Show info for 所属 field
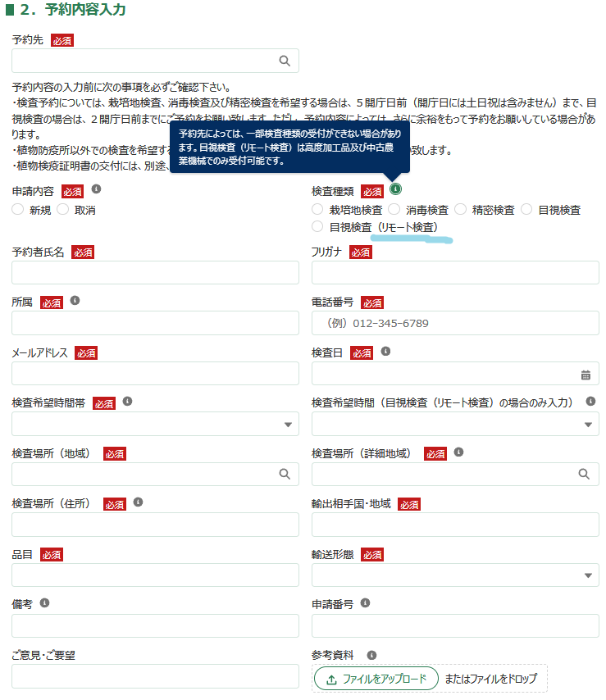The image size is (606, 700). coord(75,301)
